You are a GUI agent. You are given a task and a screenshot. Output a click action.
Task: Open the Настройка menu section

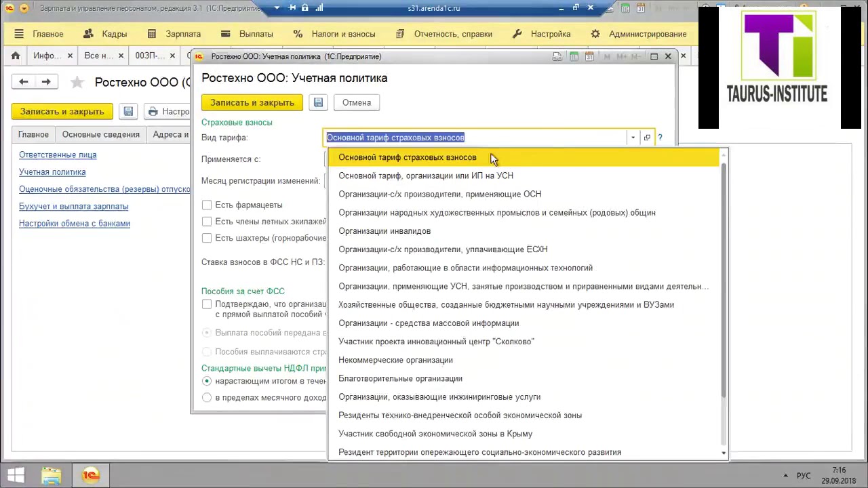click(x=541, y=34)
